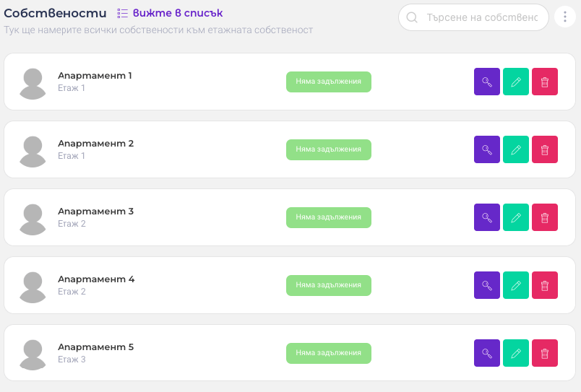Focus the 'Търсене на собственост' search field
581x392 pixels.
[x=482, y=17]
